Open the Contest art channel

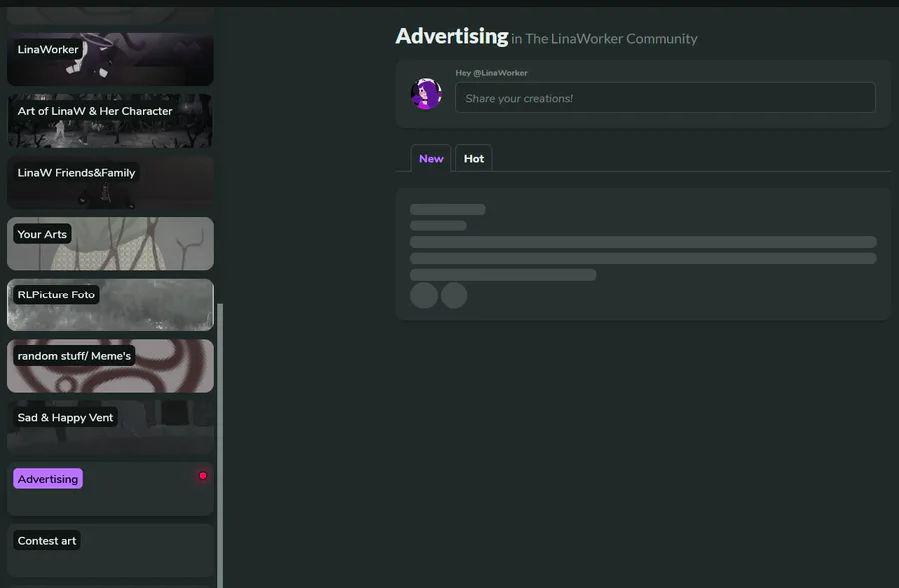coord(110,550)
